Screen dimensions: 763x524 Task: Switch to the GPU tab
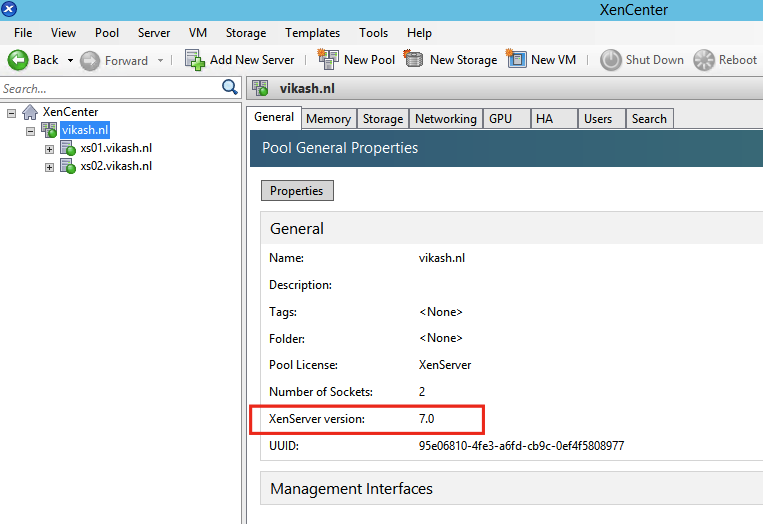[x=506, y=119]
